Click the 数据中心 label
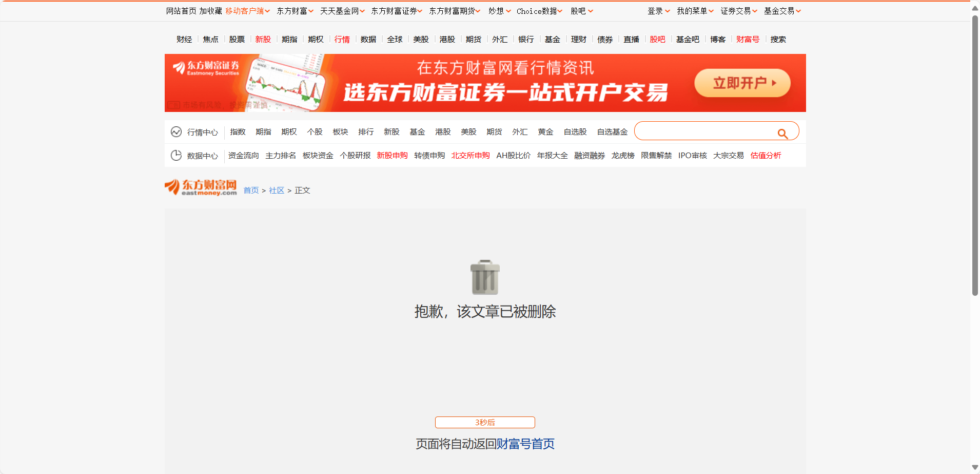Image resolution: width=980 pixels, height=474 pixels. click(x=202, y=156)
